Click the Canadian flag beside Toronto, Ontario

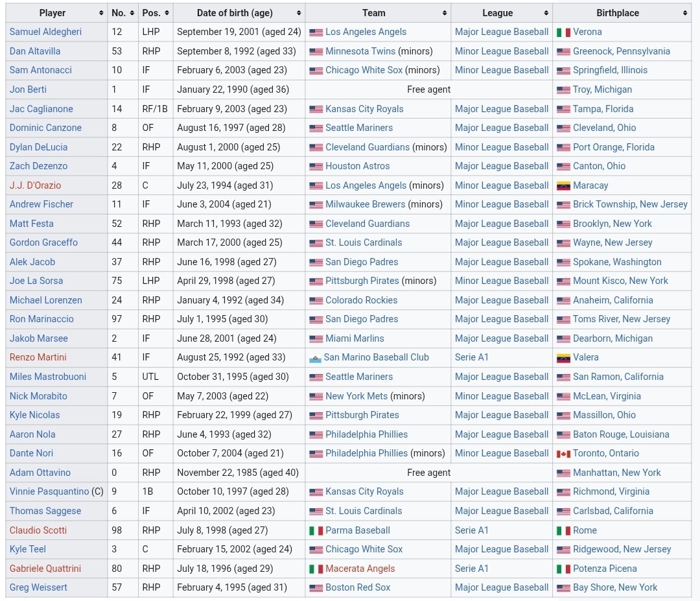563,454
